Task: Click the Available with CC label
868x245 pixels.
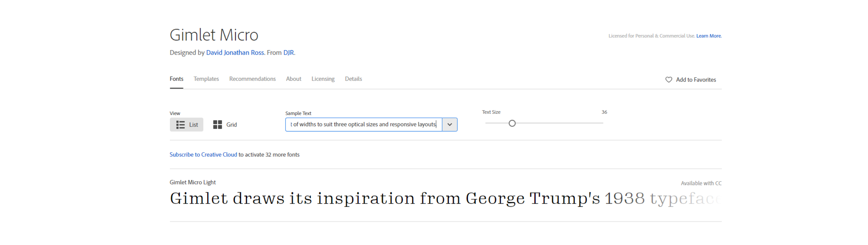Action: [x=701, y=183]
